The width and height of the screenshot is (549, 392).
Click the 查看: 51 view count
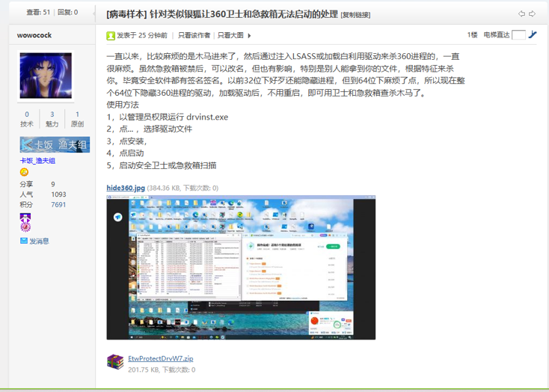[38, 12]
